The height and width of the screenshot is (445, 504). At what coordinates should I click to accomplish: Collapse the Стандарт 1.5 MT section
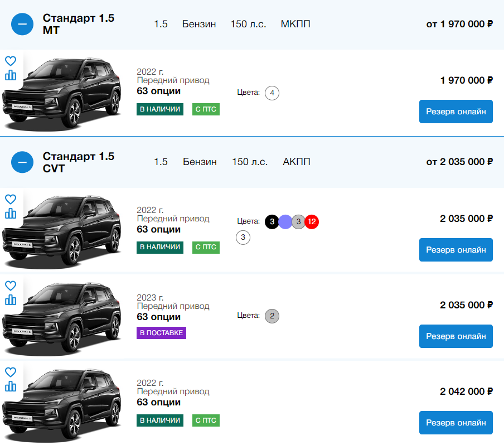pos(22,24)
